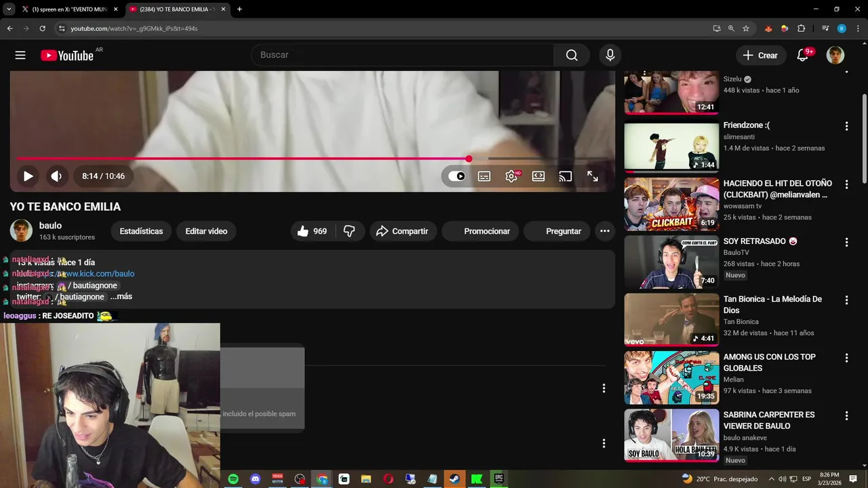
Task: Open options for Friendzone :( video
Action: click(x=846, y=126)
